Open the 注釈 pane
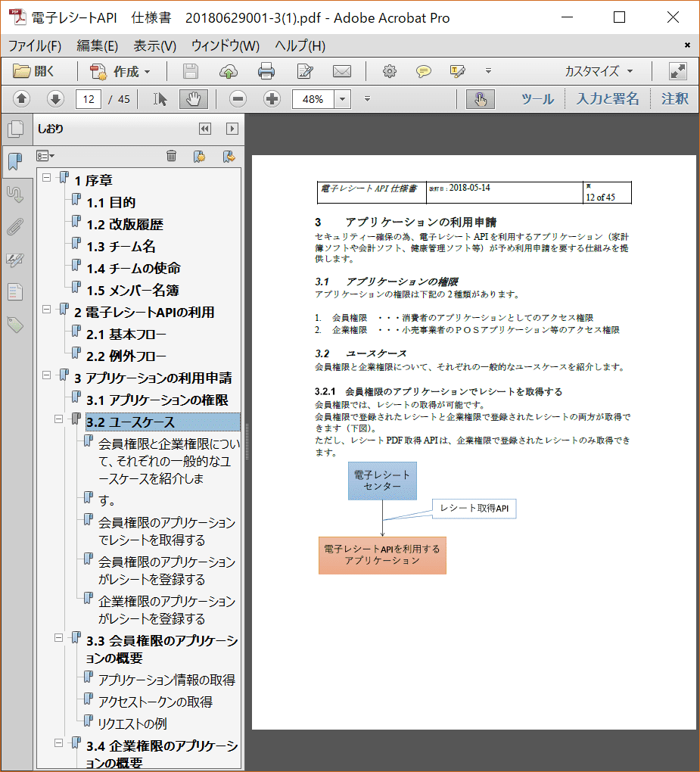Image resolution: width=700 pixels, height=772 pixels. click(x=674, y=99)
